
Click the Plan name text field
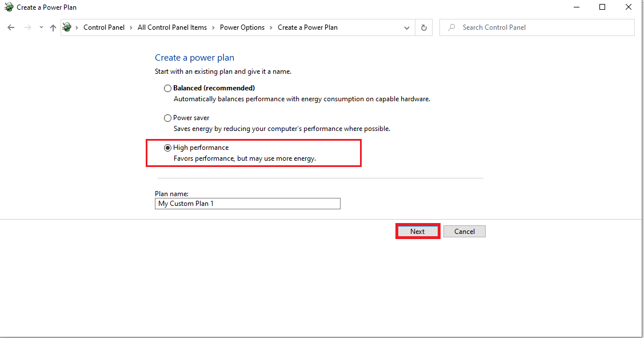(x=247, y=204)
